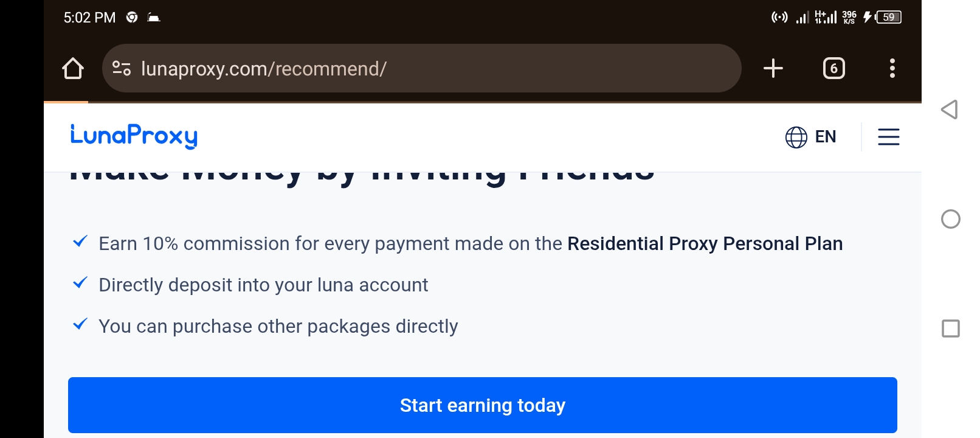Image resolution: width=980 pixels, height=438 pixels.
Task: Open the hamburger navigation menu
Action: (x=888, y=137)
